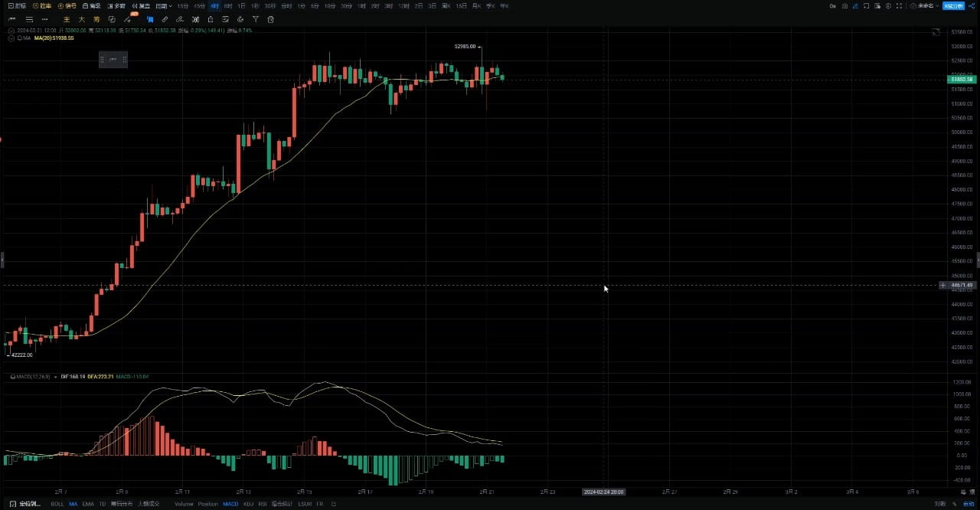Viewport: 980px width, 510px height.
Task: Show the RSI sub-indicator
Action: point(263,504)
